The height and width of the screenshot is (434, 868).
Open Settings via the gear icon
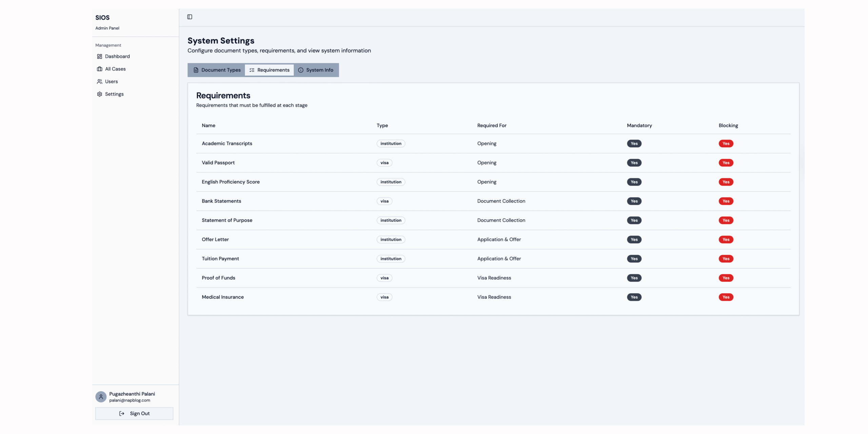click(99, 94)
